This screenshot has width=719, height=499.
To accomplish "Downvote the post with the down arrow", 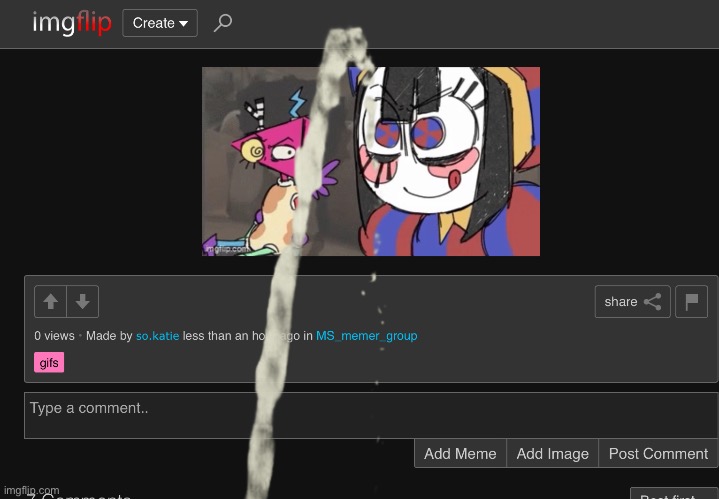I will click(83, 301).
